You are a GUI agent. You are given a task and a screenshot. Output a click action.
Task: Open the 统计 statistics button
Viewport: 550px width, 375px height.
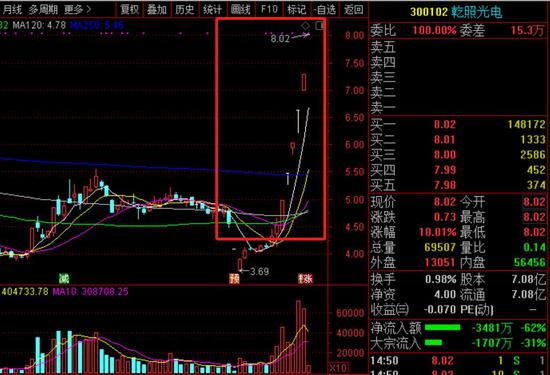pyautogui.click(x=213, y=9)
